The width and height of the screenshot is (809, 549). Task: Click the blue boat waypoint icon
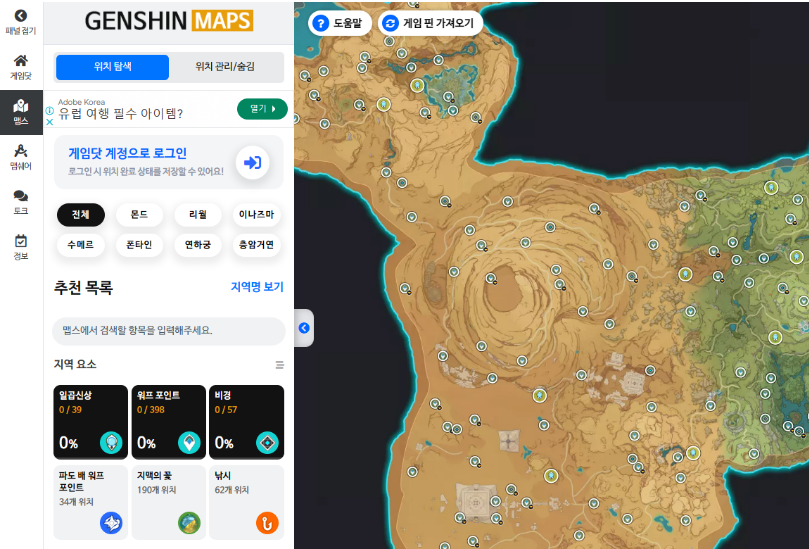click(x=111, y=523)
